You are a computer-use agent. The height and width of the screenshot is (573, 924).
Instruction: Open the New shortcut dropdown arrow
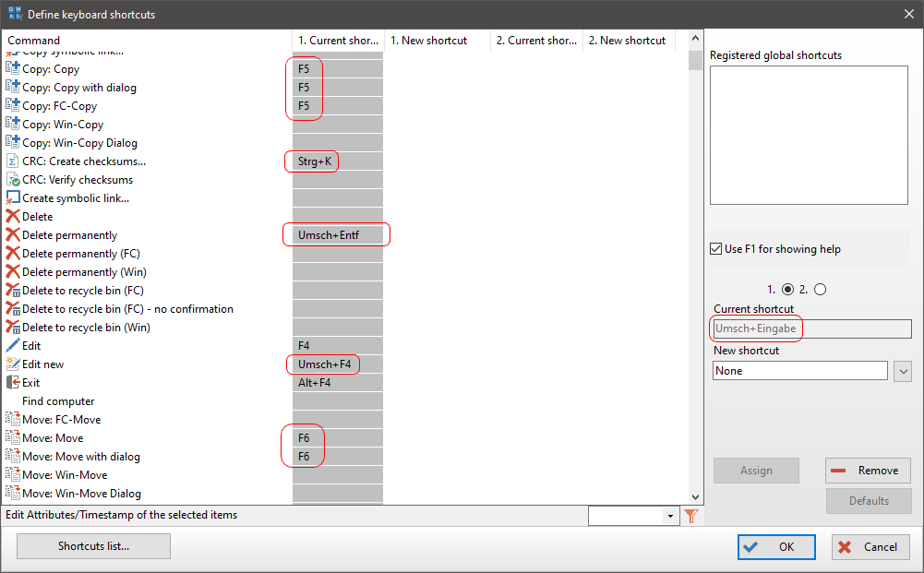coord(903,371)
